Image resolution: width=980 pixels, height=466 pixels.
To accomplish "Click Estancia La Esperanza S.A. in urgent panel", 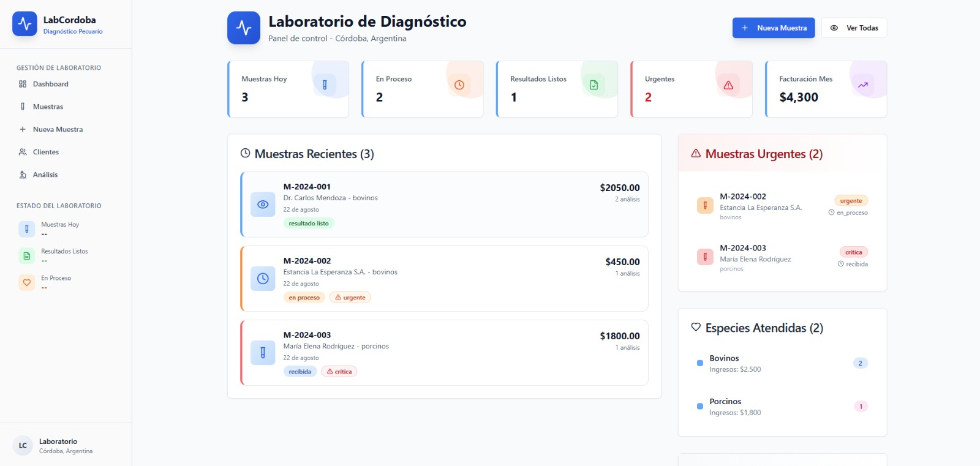I will (x=761, y=208).
